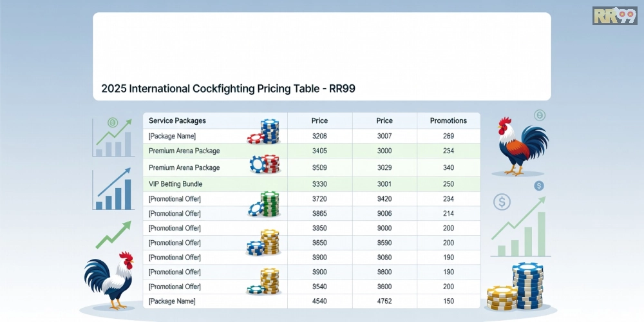
Task: Click the Premium Arena Package label with 3029
Action: 184,167
